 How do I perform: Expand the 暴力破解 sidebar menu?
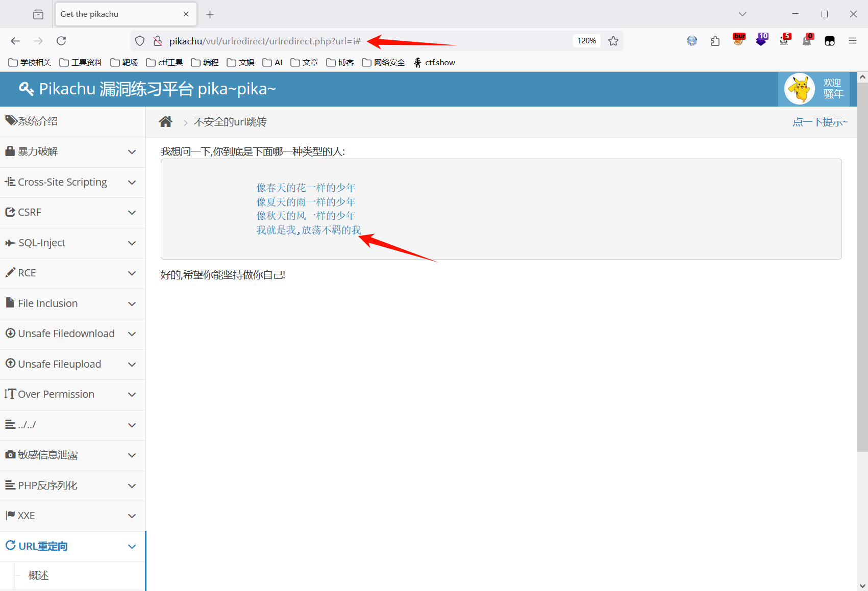point(72,151)
